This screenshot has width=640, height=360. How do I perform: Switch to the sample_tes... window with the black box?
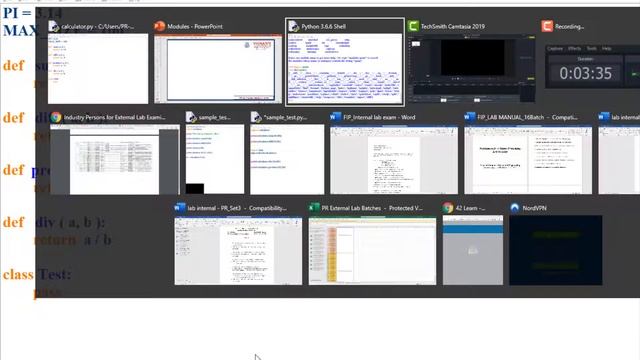tap(215, 160)
